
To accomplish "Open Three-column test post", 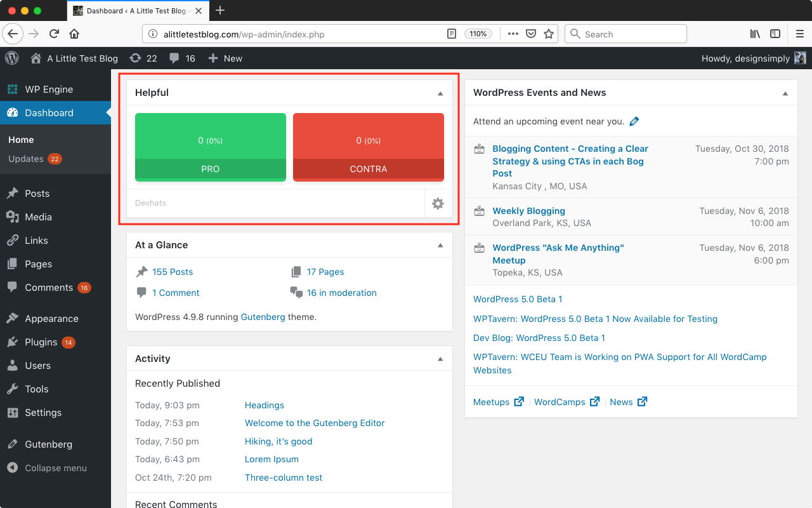I will pyautogui.click(x=284, y=478).
